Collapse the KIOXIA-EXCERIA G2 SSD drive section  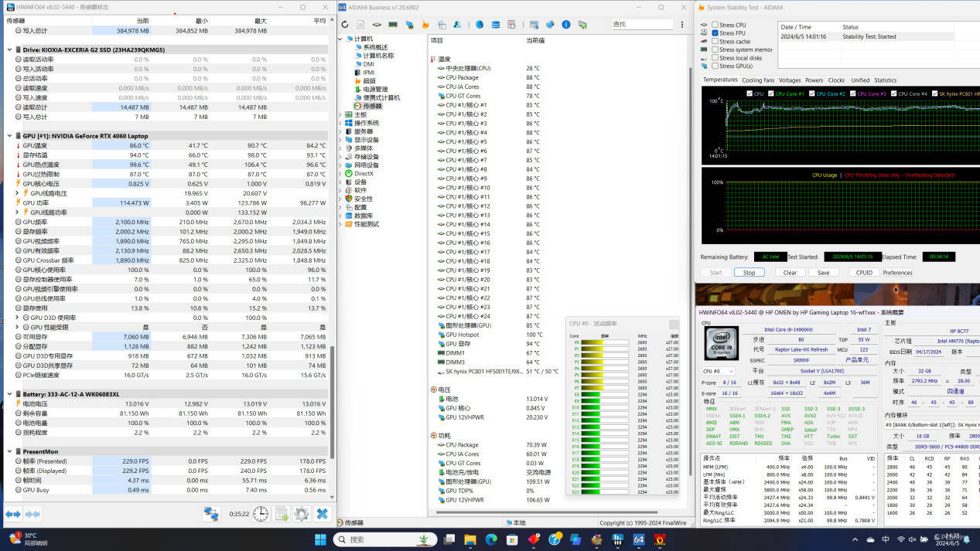coord(10,49)
